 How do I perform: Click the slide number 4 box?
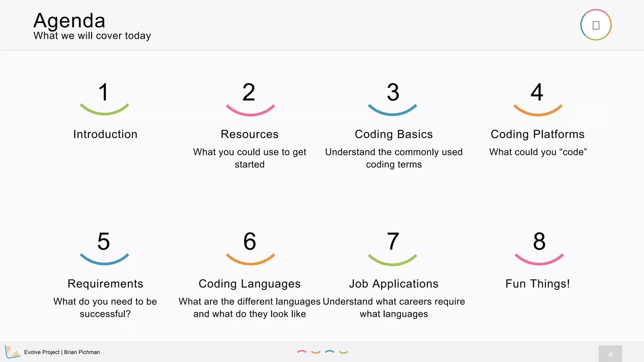point(610,354)
